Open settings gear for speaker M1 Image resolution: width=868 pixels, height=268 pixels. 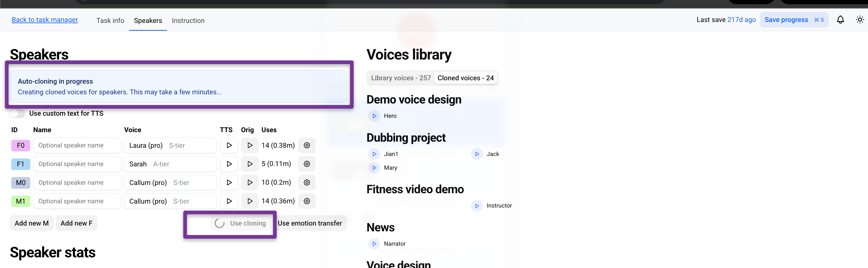pyautogui.click(x=307, y=201)
